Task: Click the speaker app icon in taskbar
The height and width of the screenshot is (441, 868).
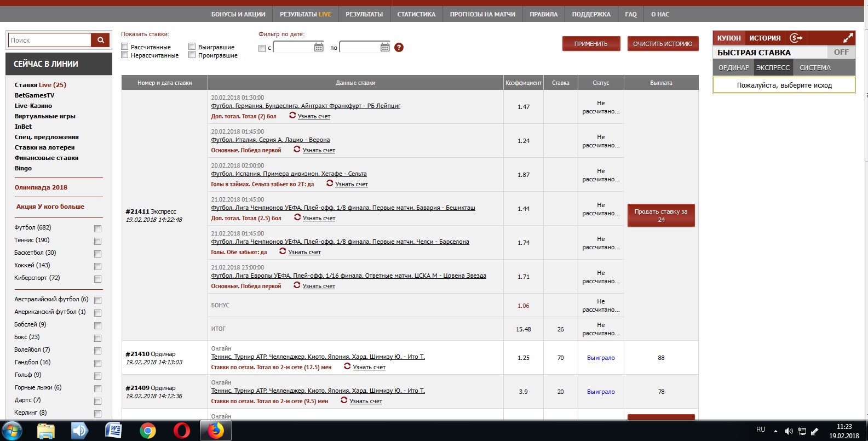Action: 79,431
